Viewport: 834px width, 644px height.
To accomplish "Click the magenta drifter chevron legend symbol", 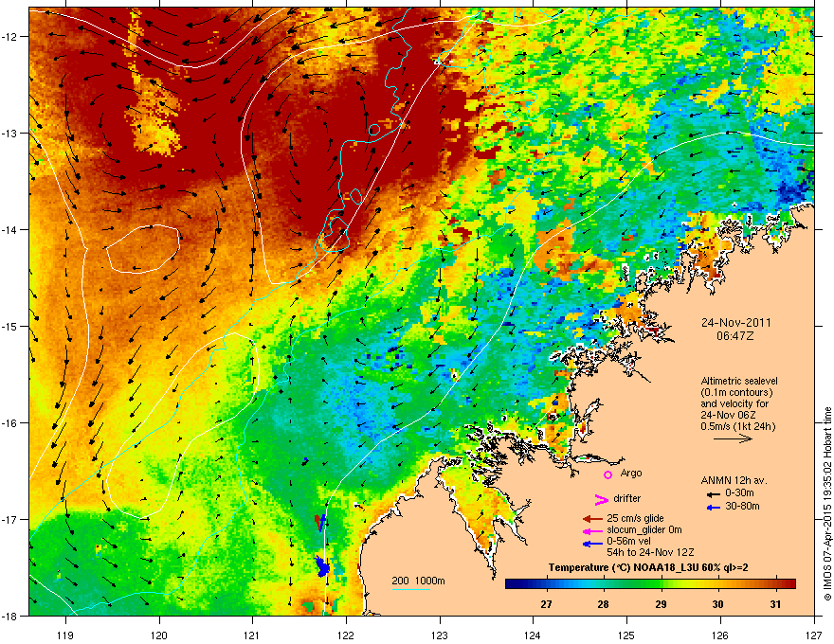I will (x=601, y=499).
